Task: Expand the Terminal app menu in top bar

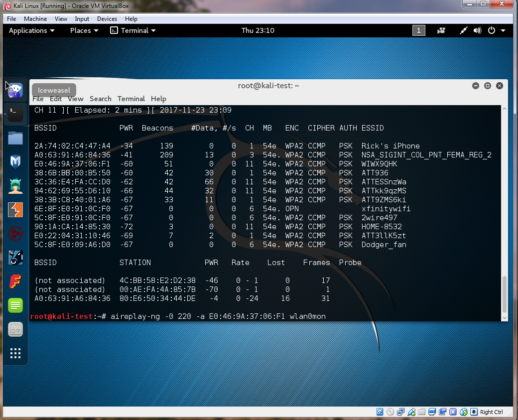Action: click(133, 30)
